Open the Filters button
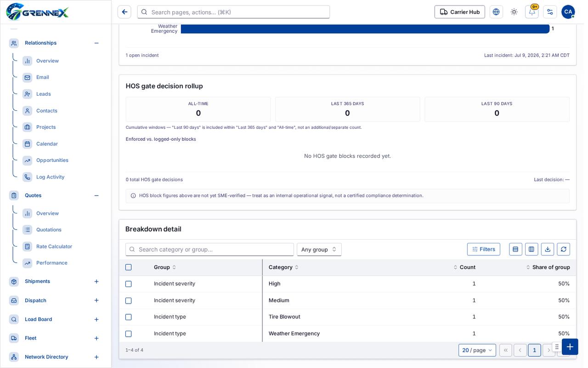588x368 pixels. (484, 249)
